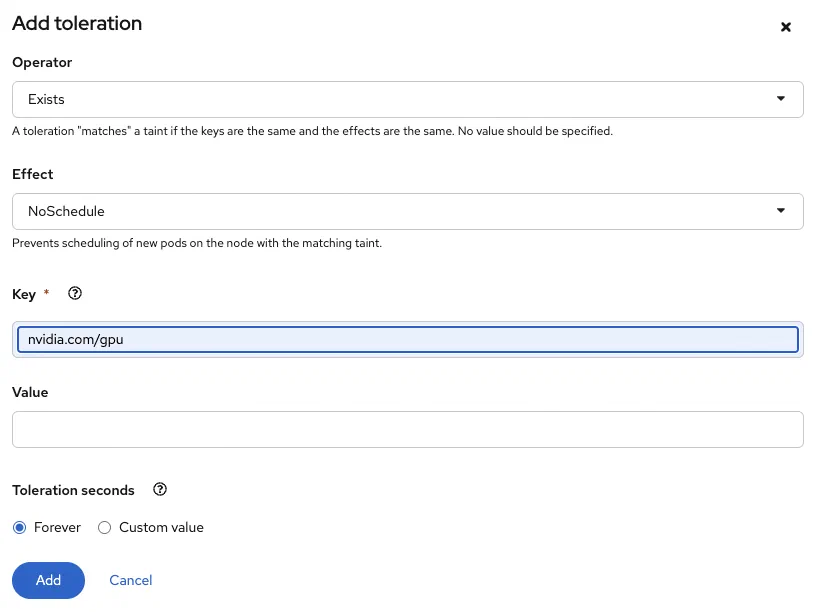
Task: Open the Operator dropdown showing Exists
Action: 407,99
